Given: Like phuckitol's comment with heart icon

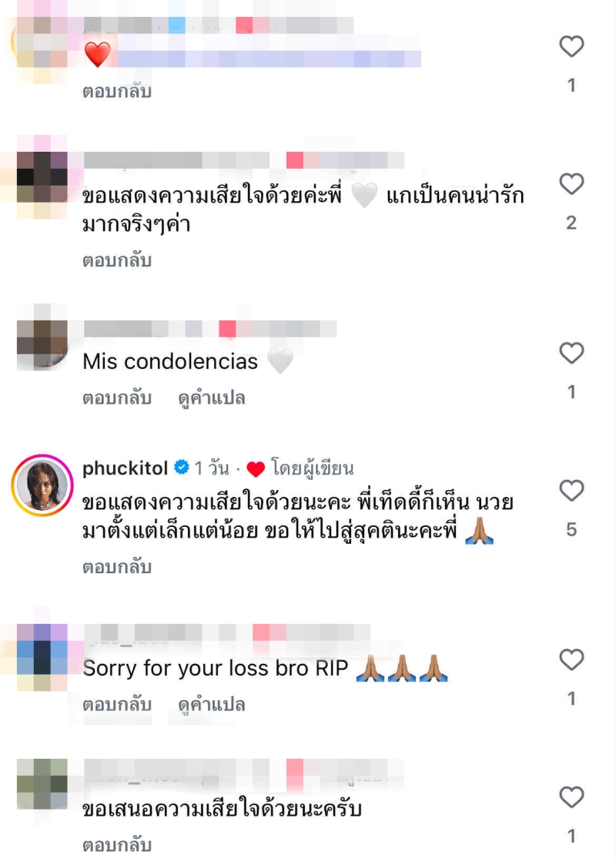Looking at the screenshot, I should tap(571, 491).
